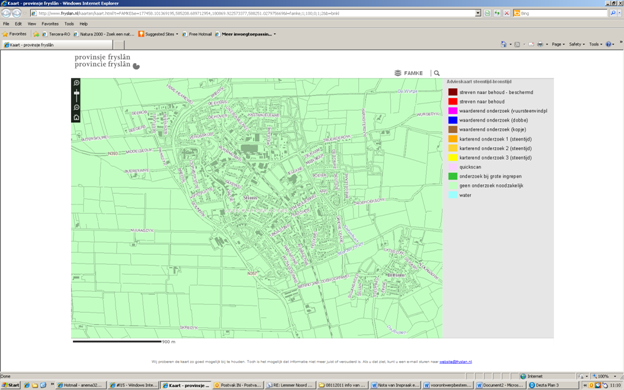
Task: Switch to Dezta Plan 3 taskbar window
Action: click(552, 385)
